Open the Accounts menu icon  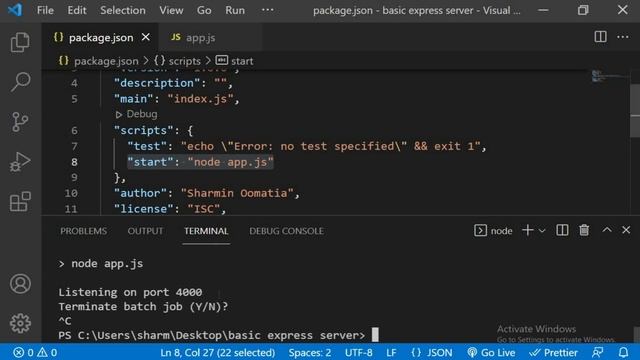[x=20, y=284]
